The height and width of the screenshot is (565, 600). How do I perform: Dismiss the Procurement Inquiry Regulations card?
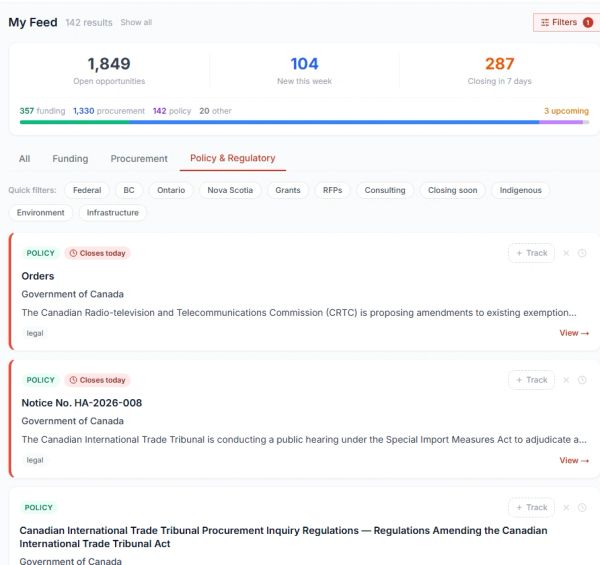click(566, 507)
